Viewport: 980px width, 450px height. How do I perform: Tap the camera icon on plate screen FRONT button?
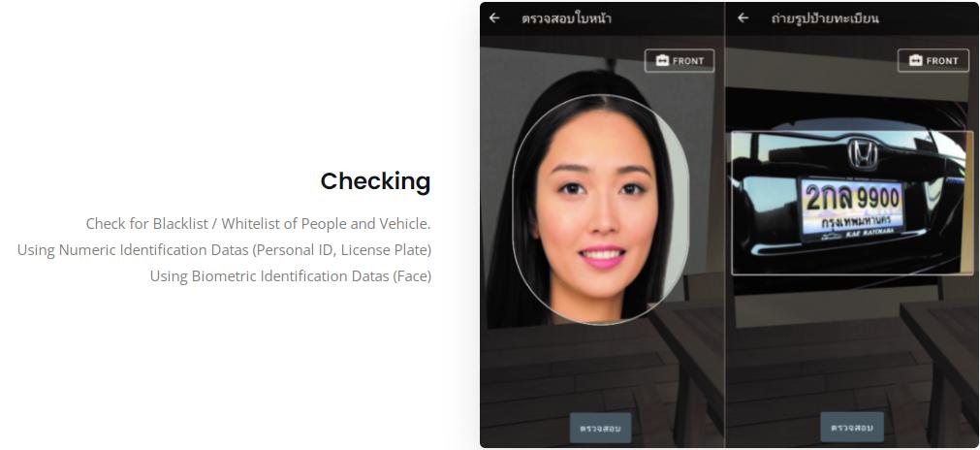[915, 61]
